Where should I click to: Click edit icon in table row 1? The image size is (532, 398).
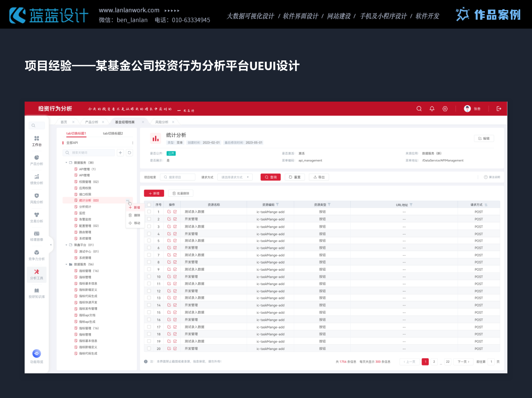pyautogui.click(x=169, y=212)
